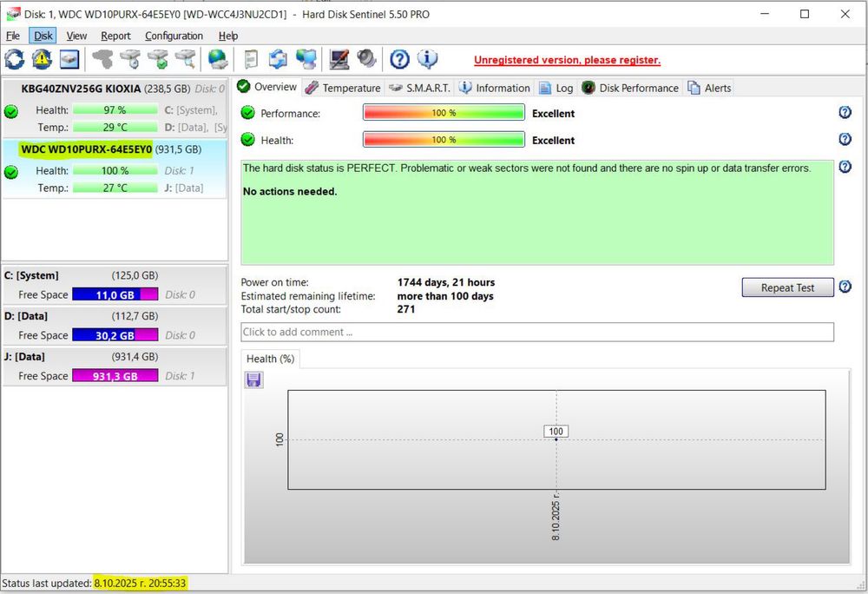Open the Information tab

click(495, 88)
